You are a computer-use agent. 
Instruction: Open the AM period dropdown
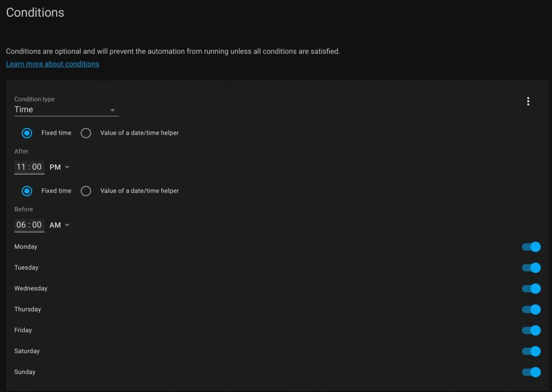[x=59, y=225]
